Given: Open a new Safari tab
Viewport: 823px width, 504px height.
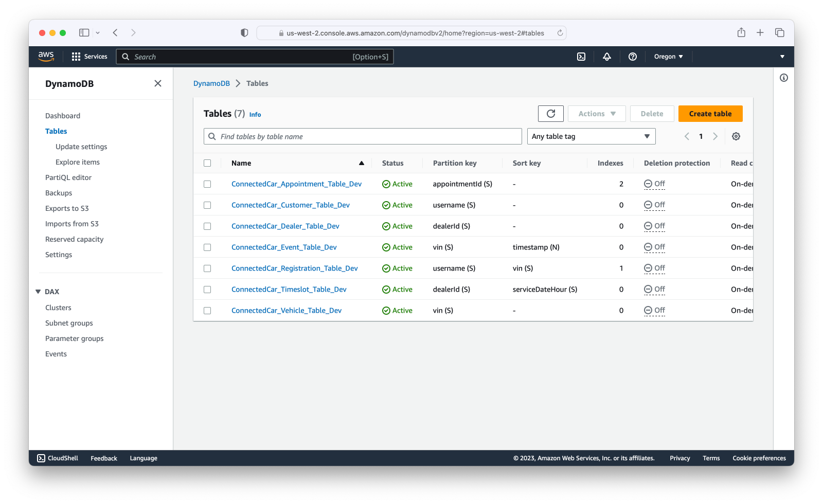Looking at the screenshot, I should coord(760,32).
